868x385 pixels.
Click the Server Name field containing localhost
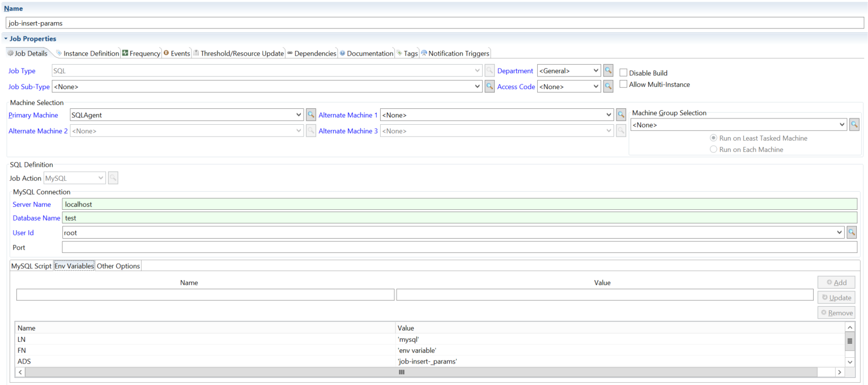tap(459, 204)
